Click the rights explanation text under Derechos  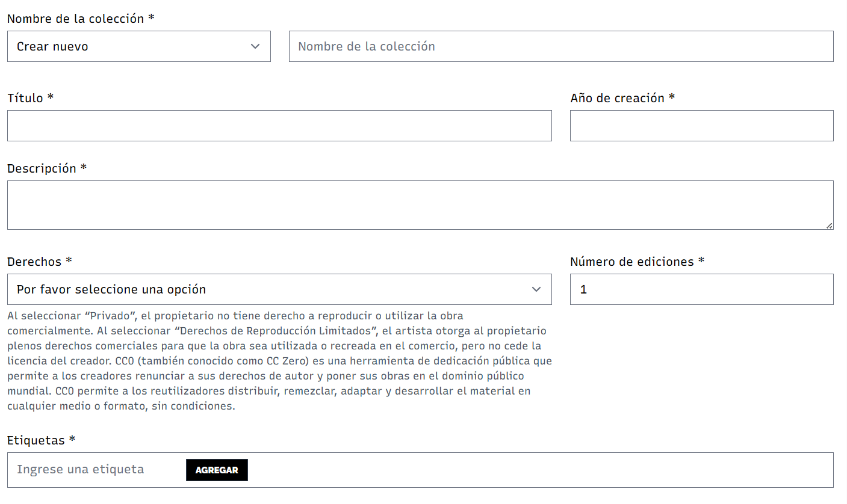pyautogui.click(x=279, y=360)
